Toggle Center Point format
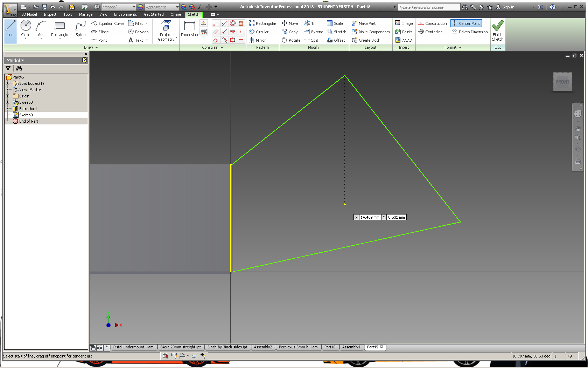 tap(466, 23)
